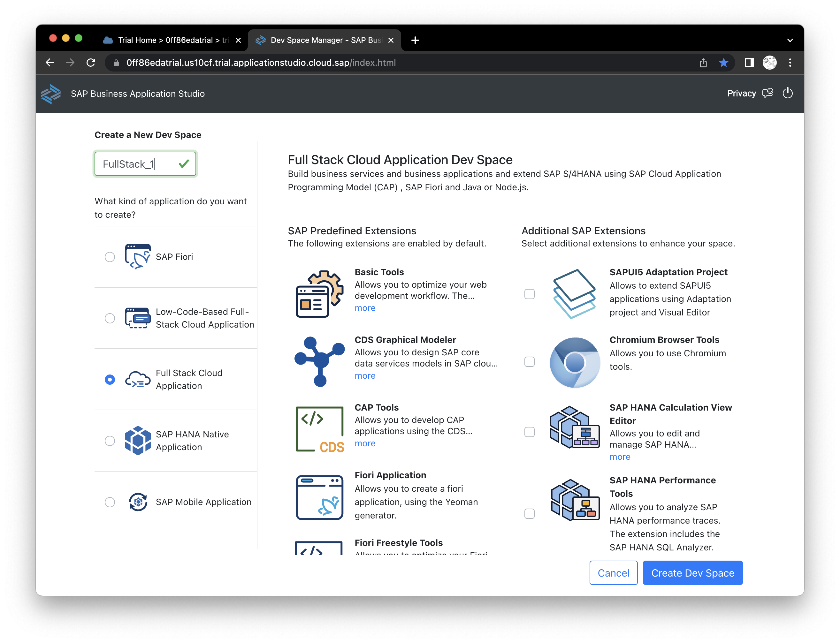
Task: Reload the page with refresh icon
Action: tap(91, 63)
